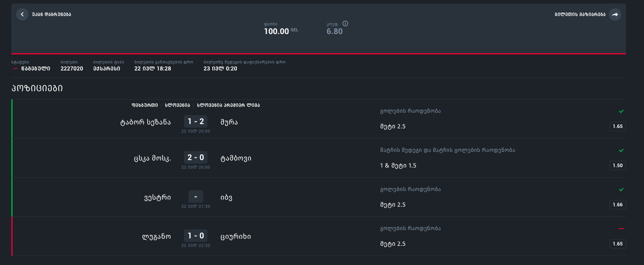Click the red lost status dash icon
The width and height of the screenshot is (644, 265).
pyautogui.click(x=15, y=69)
